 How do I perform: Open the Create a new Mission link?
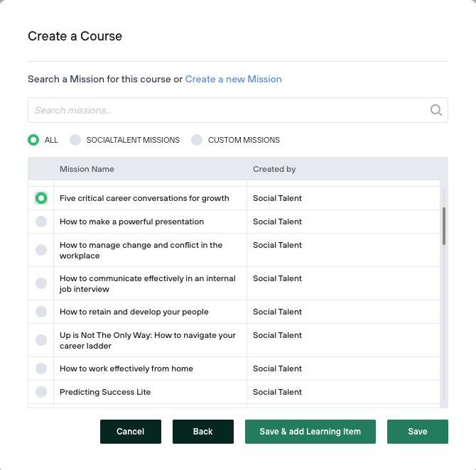click(x=233, y=79)
